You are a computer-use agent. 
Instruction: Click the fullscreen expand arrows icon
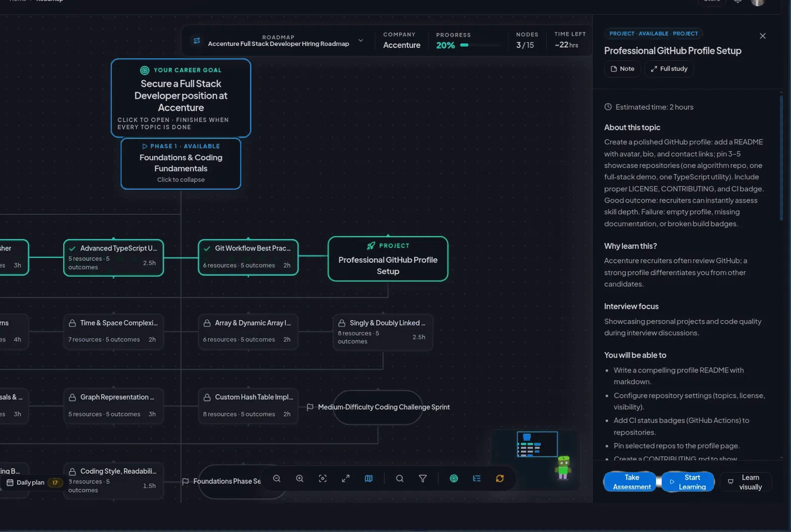point(346,479)
